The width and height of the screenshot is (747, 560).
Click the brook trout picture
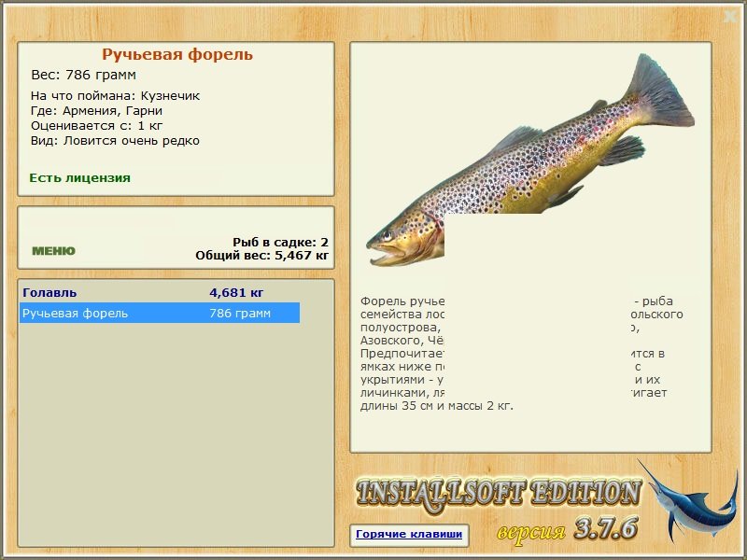[529, 161]
